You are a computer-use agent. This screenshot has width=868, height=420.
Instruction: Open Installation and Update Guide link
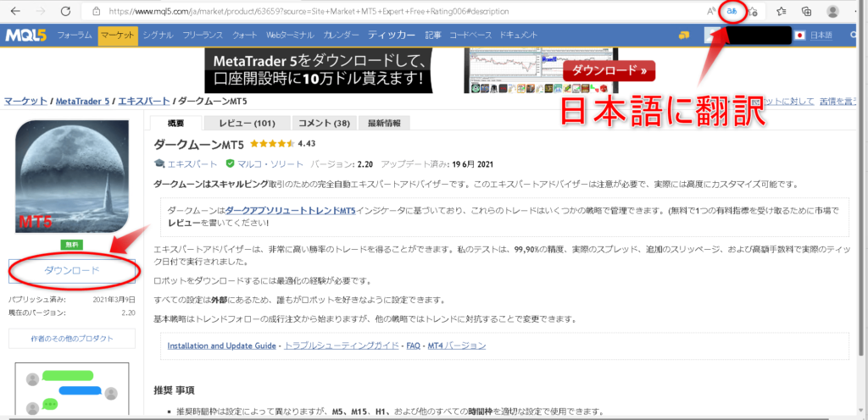point(221,346)
